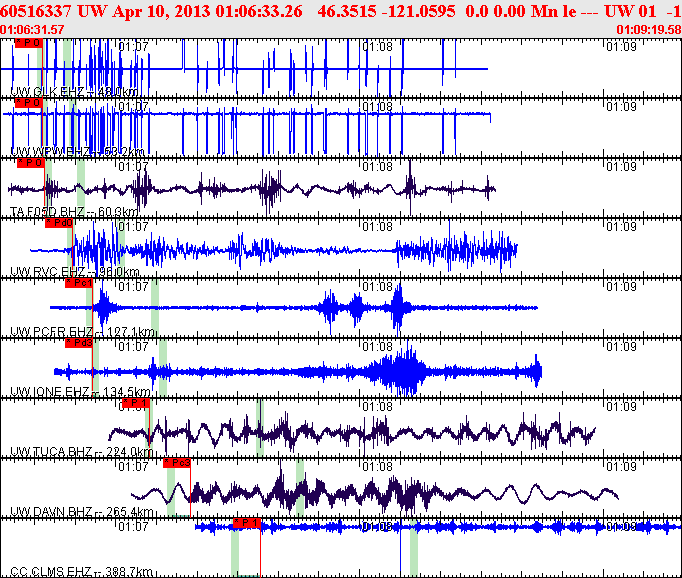The width and height of the screenshot is (682, 578).
Task: Click the 01:07 time label on DAVN trace
Action: (134, 466)
